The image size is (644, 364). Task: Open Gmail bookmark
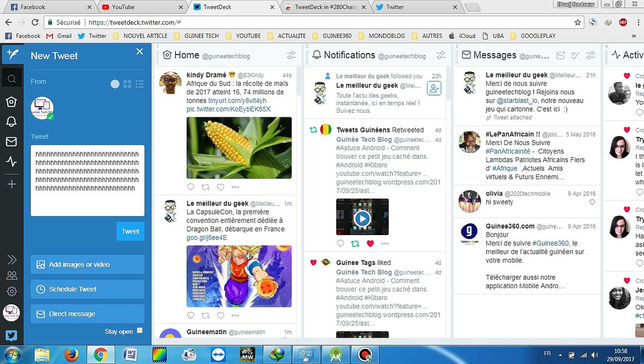[59, 36]
